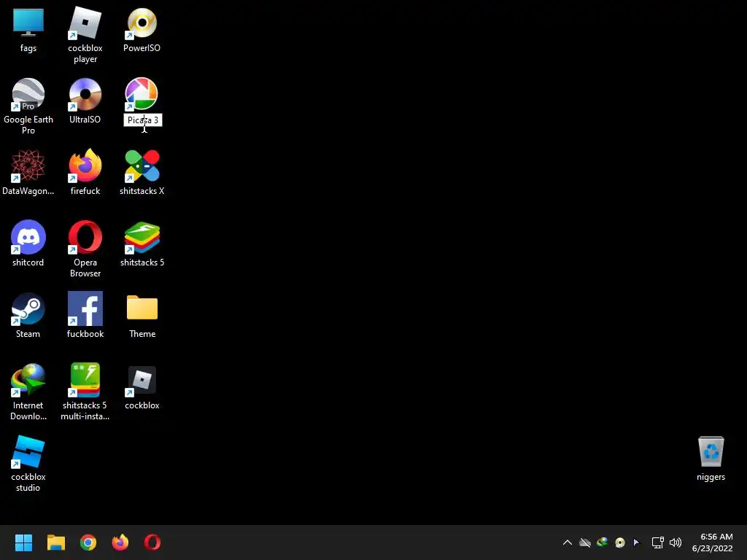This screenshot has height=560, width=747.
Task: Select the dark square Roblox shortcut
Action: point(142,380)
